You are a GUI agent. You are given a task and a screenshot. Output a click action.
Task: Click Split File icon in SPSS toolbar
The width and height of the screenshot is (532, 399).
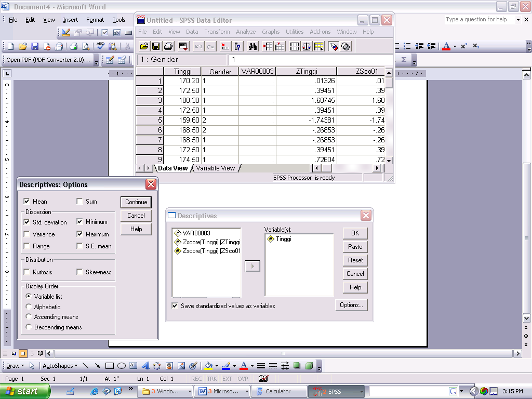(295, 46)
